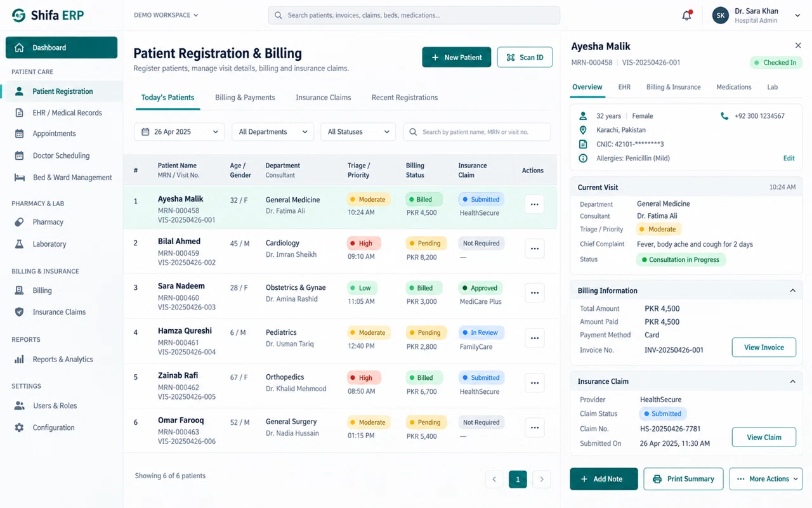This screenshot has height=508, width=812.
Task: Open actions menu for Bilal Ahmed row
Action: (x=534, y=249)
